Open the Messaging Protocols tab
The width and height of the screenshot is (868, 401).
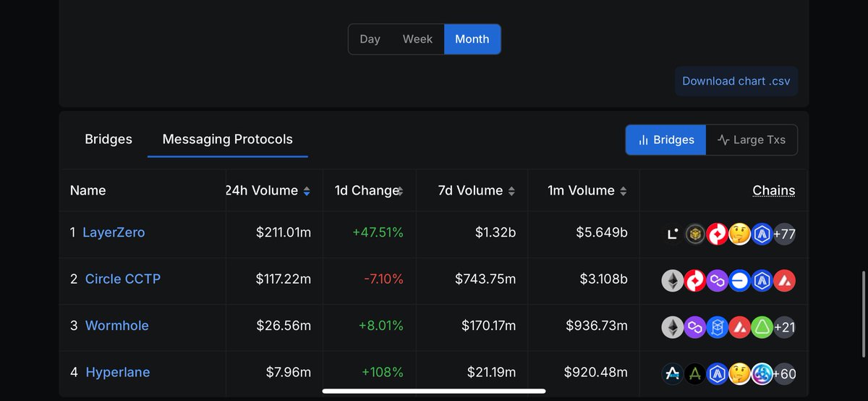coord(228,139)
